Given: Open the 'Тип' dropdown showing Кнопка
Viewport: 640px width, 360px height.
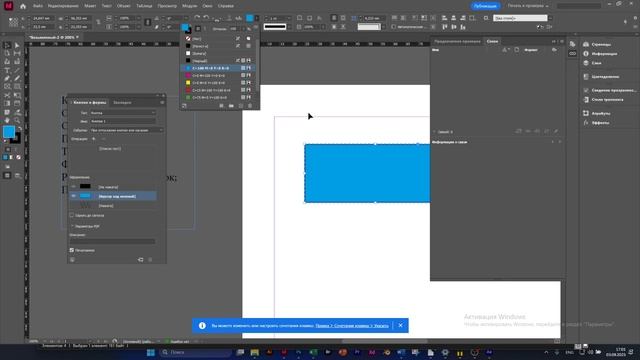Looking at the screenshot, I should click(x=123, y=113).
